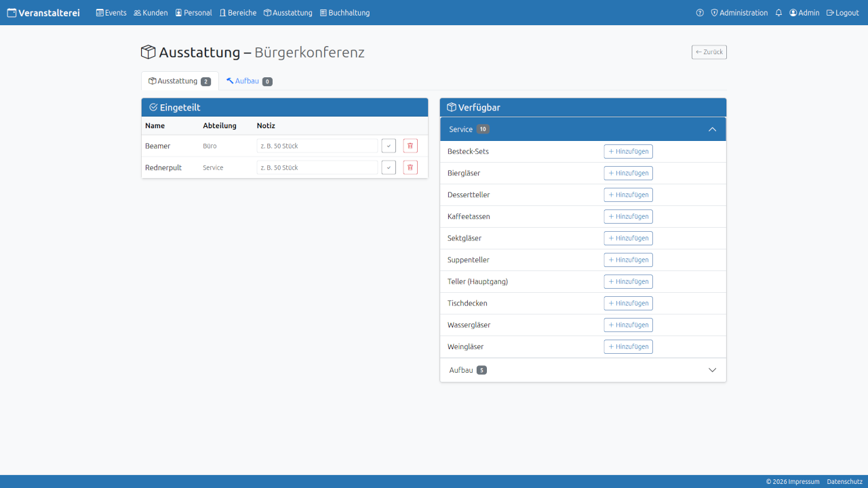The height and width of the screenshot is (488, 868).
Task: Open Administration in the navbar
Action: 739,13
